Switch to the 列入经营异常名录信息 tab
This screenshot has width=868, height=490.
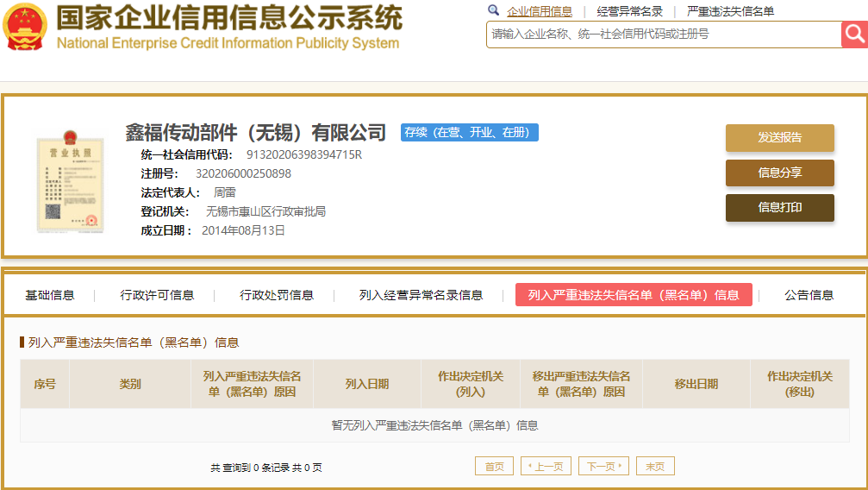pyautogui.click(x=421, y=295)
